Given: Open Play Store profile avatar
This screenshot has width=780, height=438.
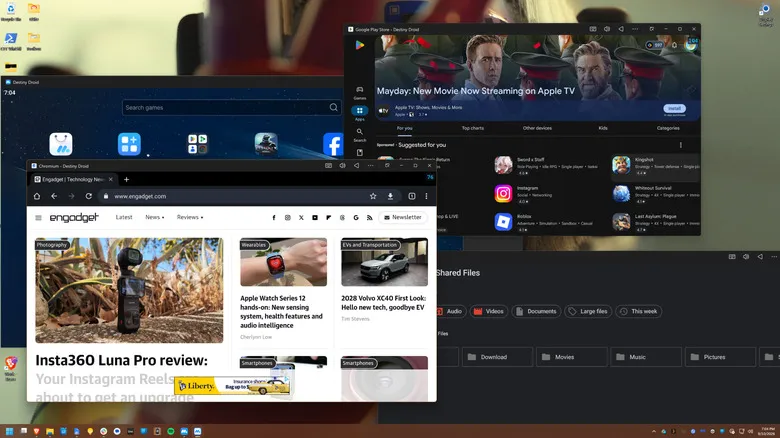Looking at the screenshot, I should pyautogui.click(x=690, y=45).
